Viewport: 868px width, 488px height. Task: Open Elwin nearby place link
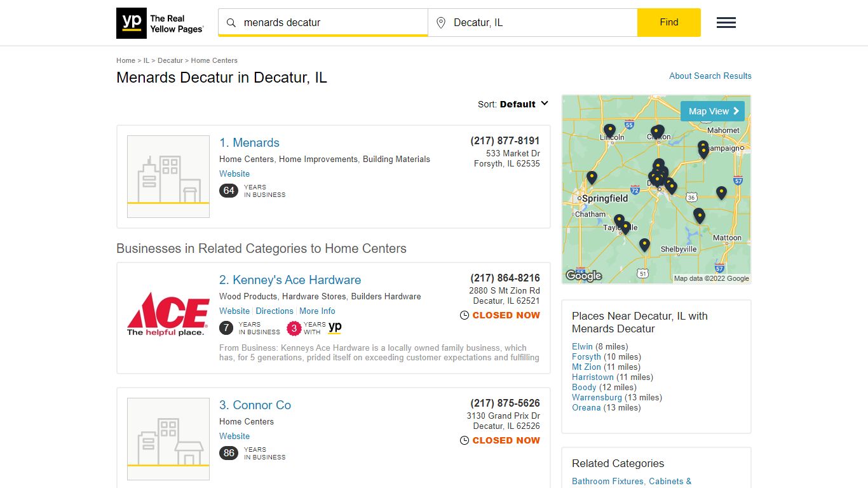pyautogui.click(x=582, y=346)
